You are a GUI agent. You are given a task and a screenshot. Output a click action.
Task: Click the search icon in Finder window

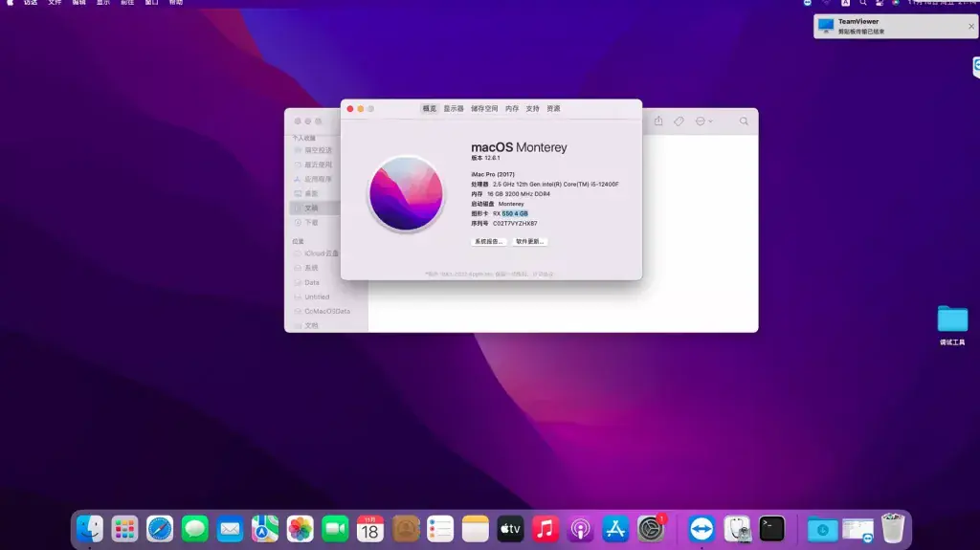click(x=744, y=121)
